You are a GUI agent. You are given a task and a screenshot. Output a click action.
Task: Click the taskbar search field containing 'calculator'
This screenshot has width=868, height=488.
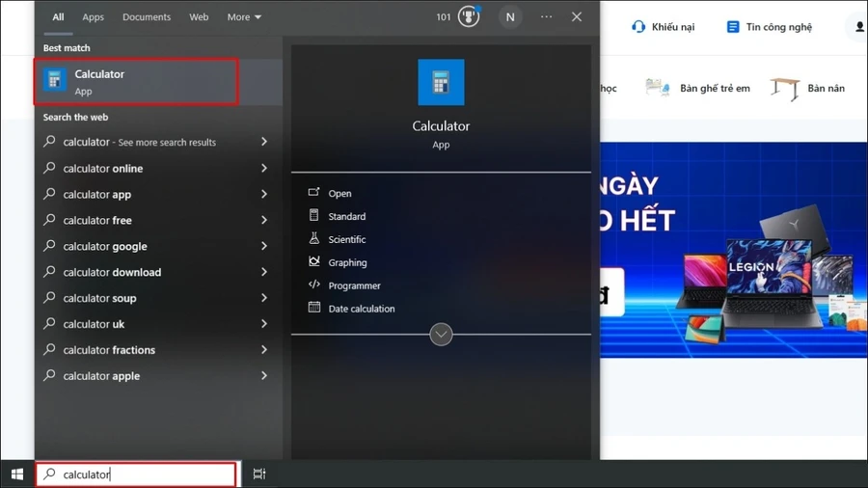136,474
